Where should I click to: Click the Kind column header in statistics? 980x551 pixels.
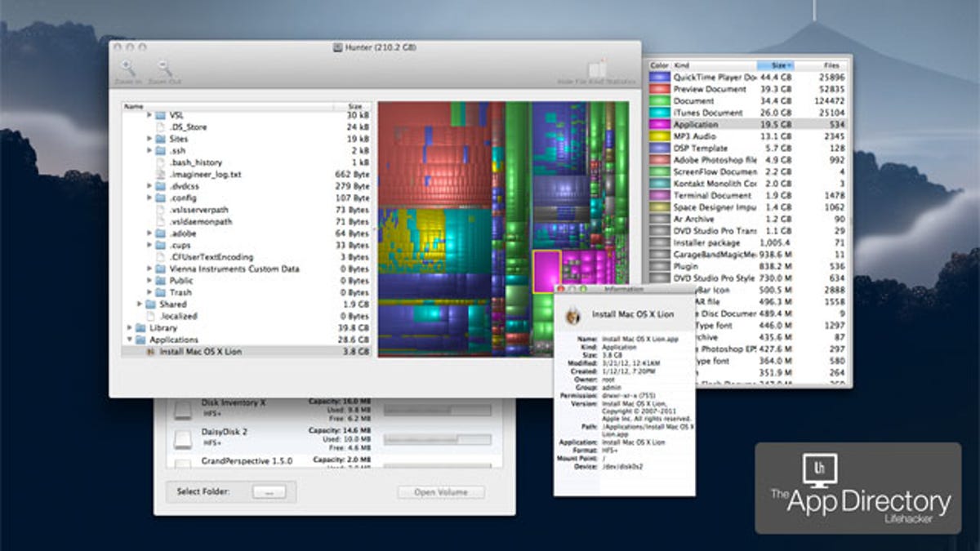[x=715, y=65]
